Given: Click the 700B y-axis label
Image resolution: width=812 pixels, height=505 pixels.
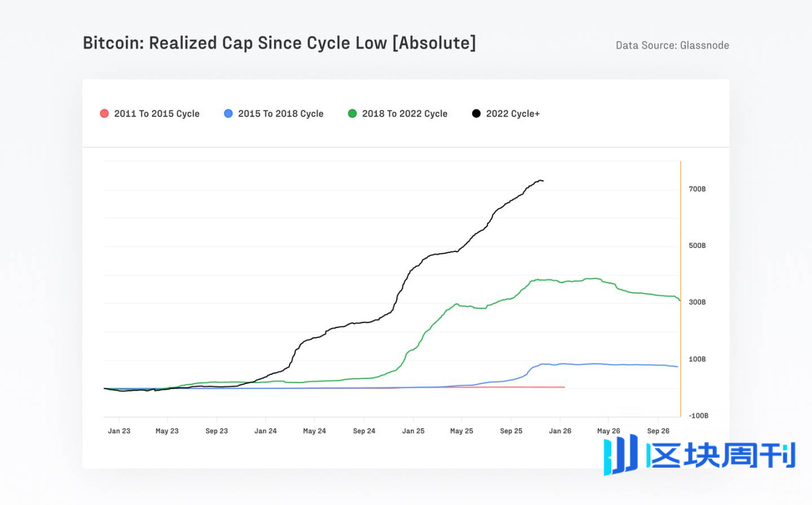Looking at the screenshot, I should [x=697, y=189].
